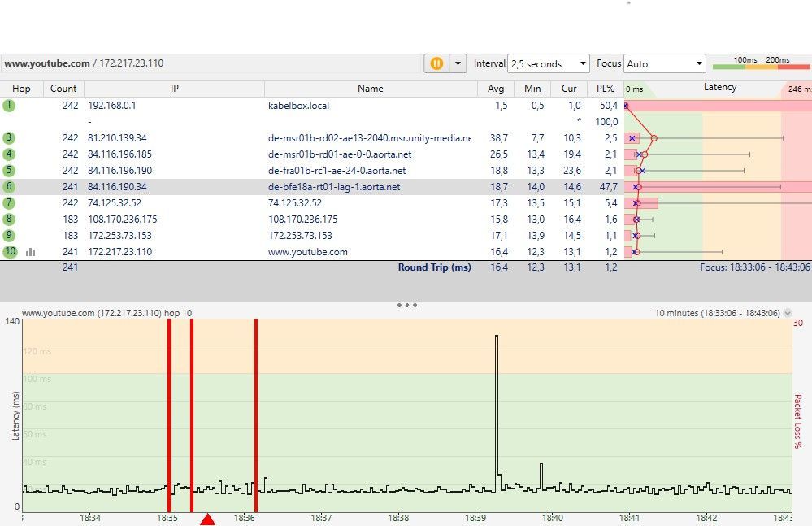The width and height of the screenshot is (812, 526).
Task: Select hop 6 green circle icon
Action: (9, 187)
